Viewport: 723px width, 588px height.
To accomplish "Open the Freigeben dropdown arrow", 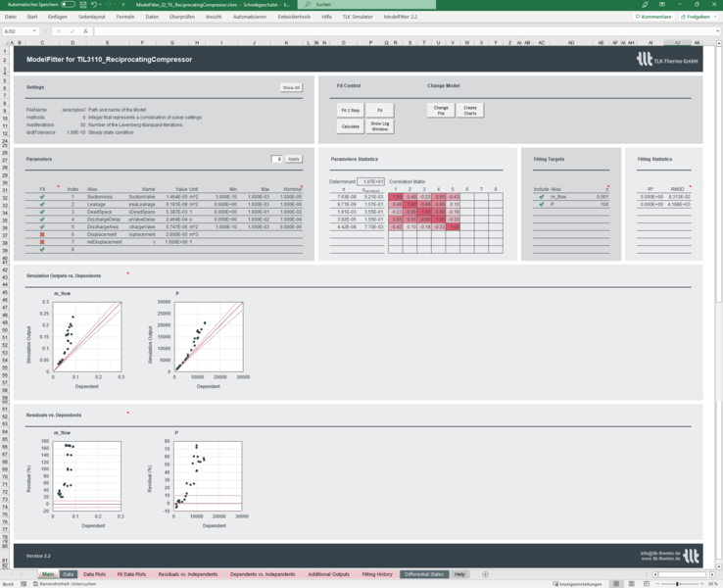I will [x=715, y=17].
